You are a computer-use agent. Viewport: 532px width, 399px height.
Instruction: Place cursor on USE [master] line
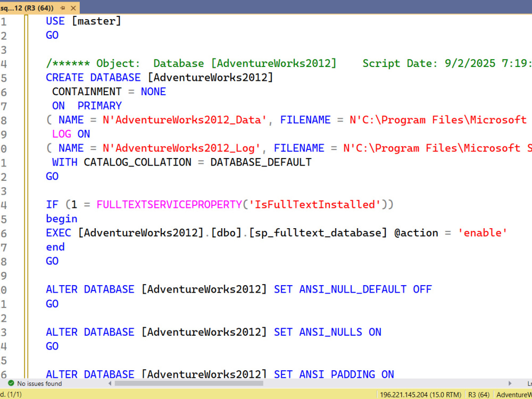[84, 21]
